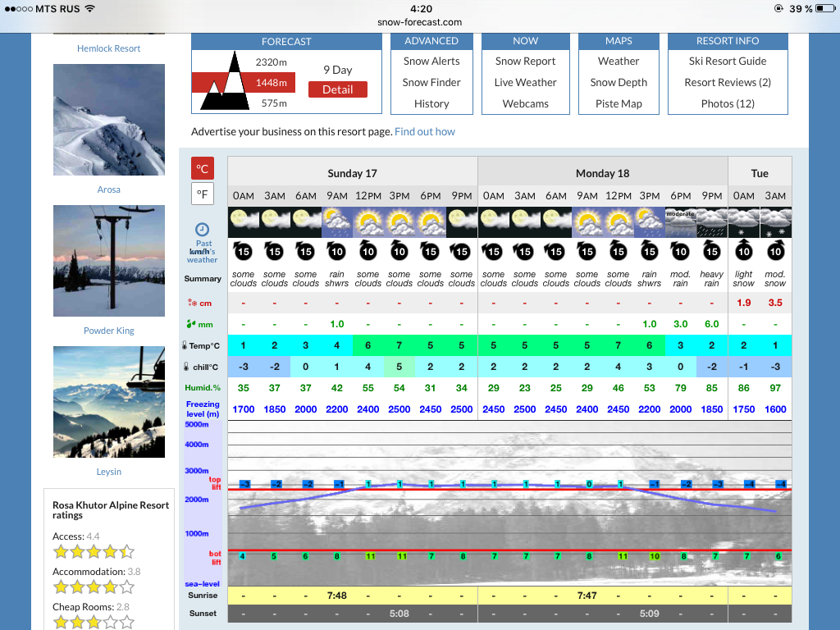Click Tuesday 3AM moderate snow icon

coord(775,222)
